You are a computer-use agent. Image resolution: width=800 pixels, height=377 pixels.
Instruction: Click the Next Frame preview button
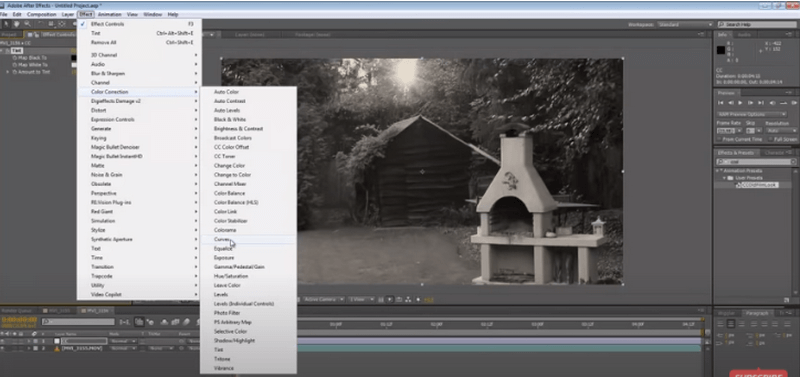[750, 103]
